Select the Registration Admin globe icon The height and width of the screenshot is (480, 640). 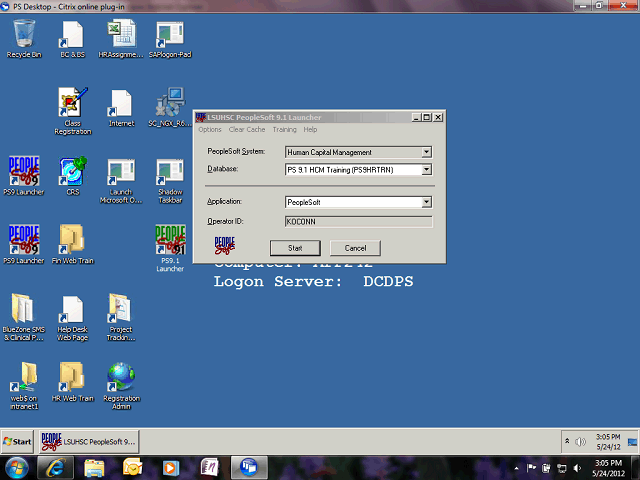(x=121, y=386)
